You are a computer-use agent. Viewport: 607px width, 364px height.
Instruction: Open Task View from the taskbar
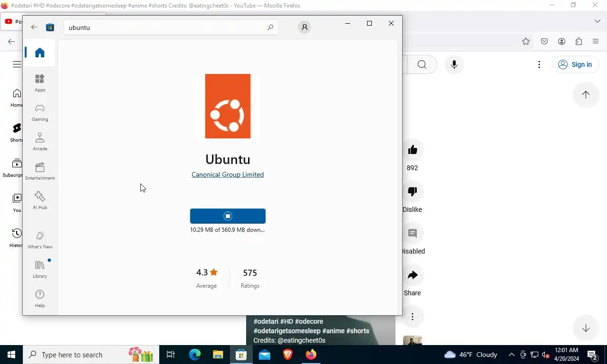171,355
